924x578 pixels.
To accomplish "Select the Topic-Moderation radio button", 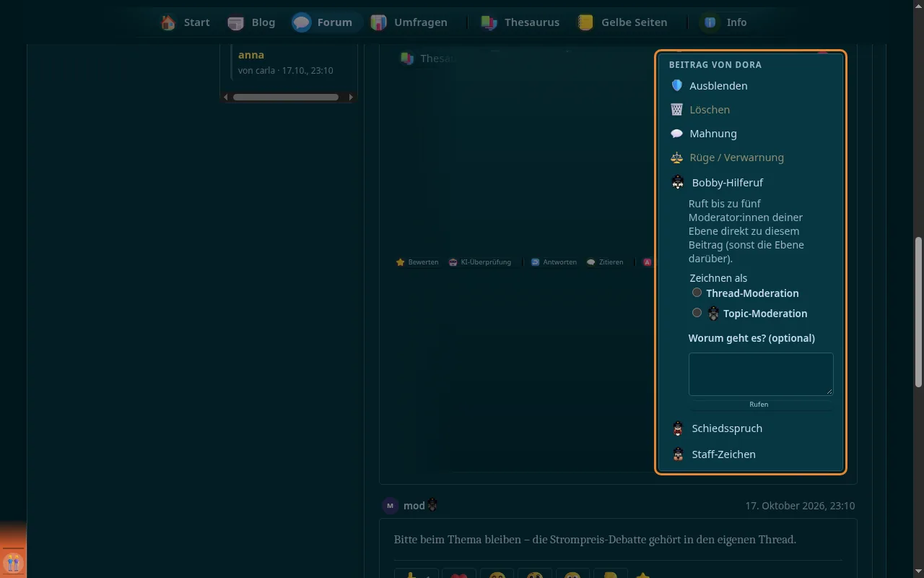I will [x=697, y=313].
